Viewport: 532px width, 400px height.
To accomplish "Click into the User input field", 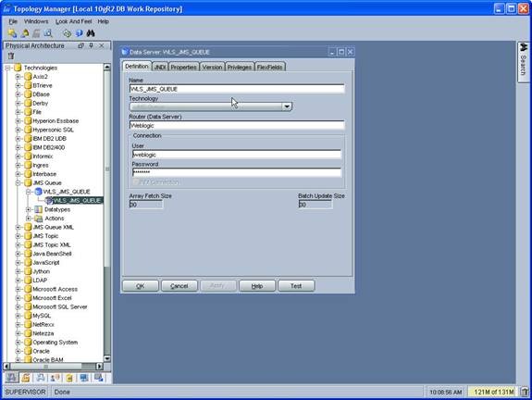I will (237, 155).
